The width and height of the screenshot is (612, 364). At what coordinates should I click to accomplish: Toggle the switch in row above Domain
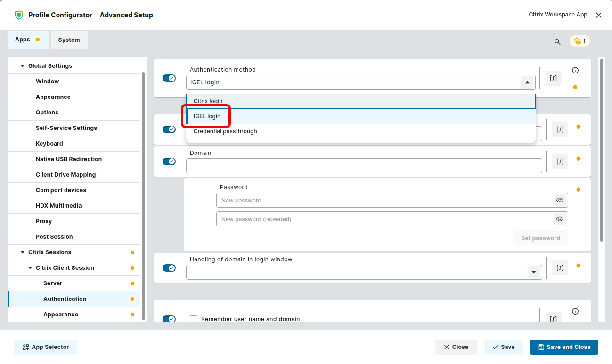pyautogui.click(x=169, y=129)
